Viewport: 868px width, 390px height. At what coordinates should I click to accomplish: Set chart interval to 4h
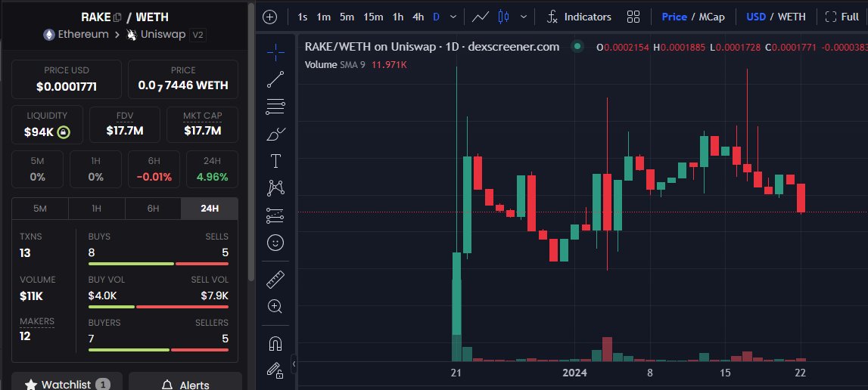[x=418, y=17]
